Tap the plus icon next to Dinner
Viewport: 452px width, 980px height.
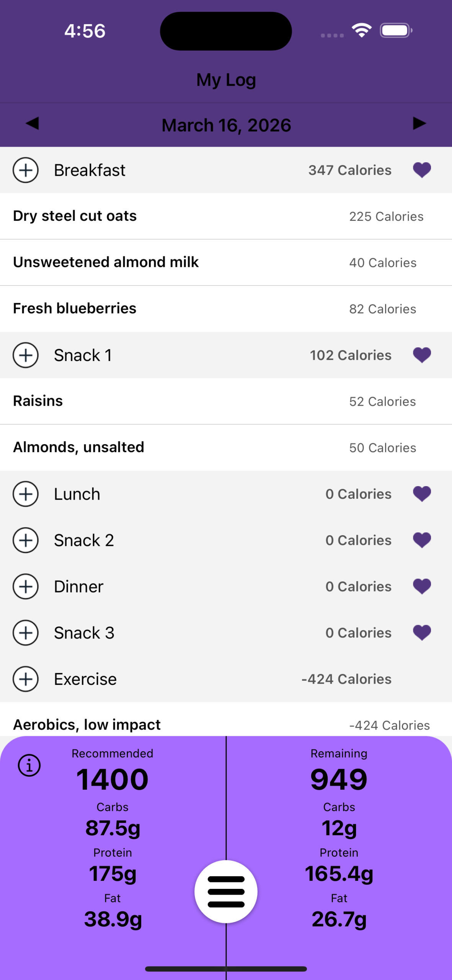coord(26,586)
